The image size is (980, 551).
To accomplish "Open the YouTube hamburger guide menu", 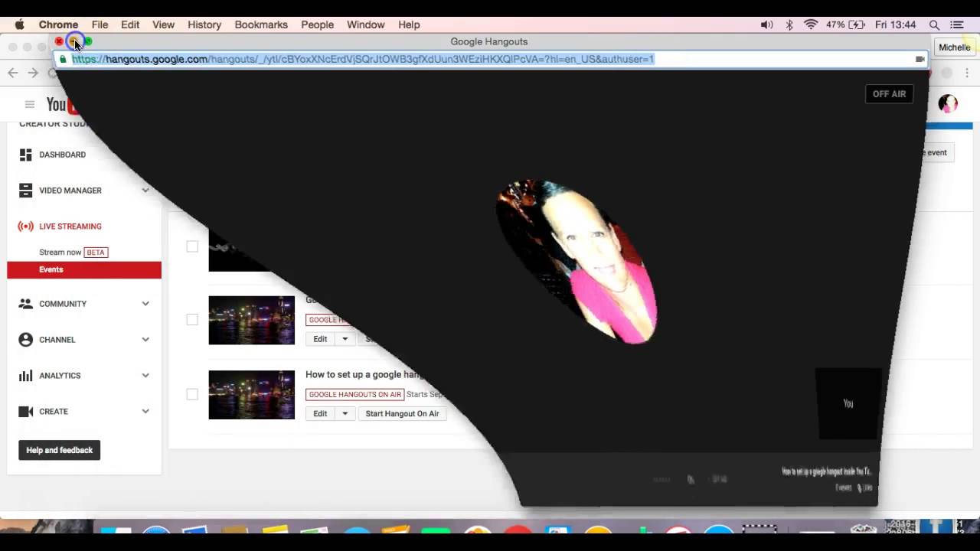I will (30, 104).
